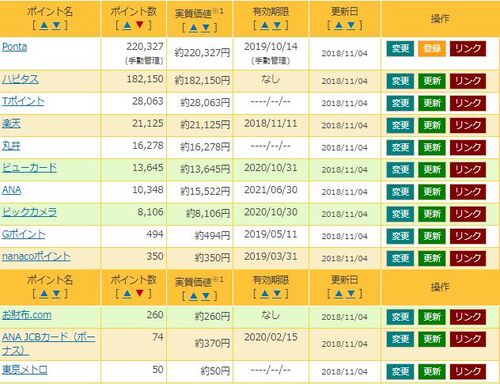
Task: Click orange 登録 button in Ponta row
Action: 432,49
